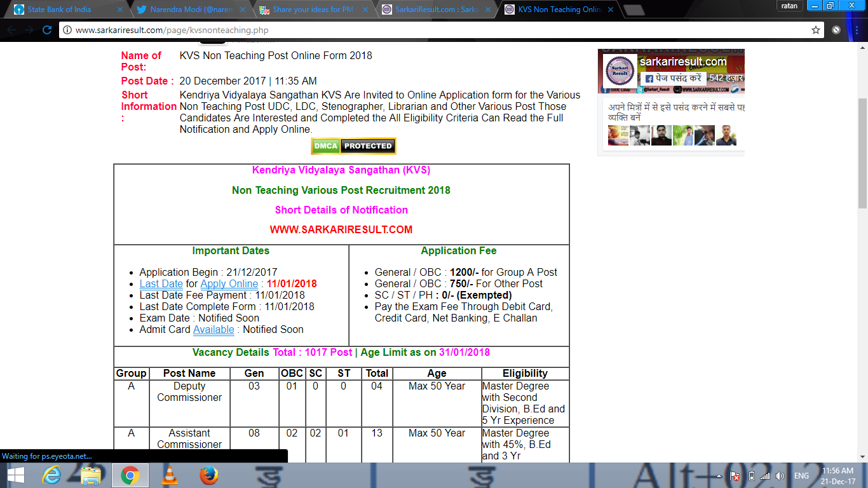Open the Action Center flag icon
The image size is (868, 488).
coord(735,476)
